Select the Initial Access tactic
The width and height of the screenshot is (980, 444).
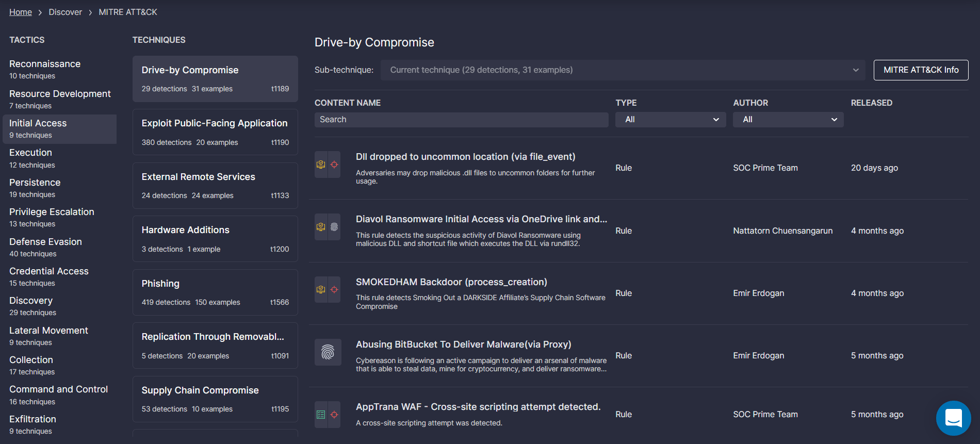click(59, 129)
